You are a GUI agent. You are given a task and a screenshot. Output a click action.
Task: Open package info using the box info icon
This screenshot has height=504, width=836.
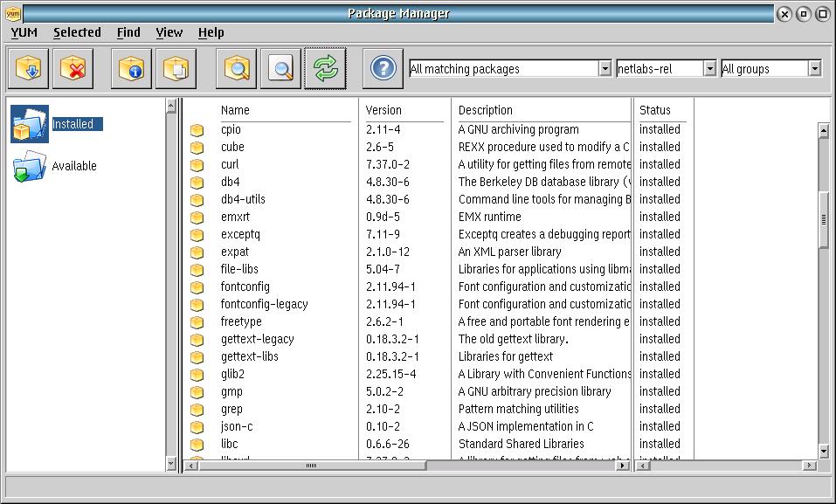[131, 68]
